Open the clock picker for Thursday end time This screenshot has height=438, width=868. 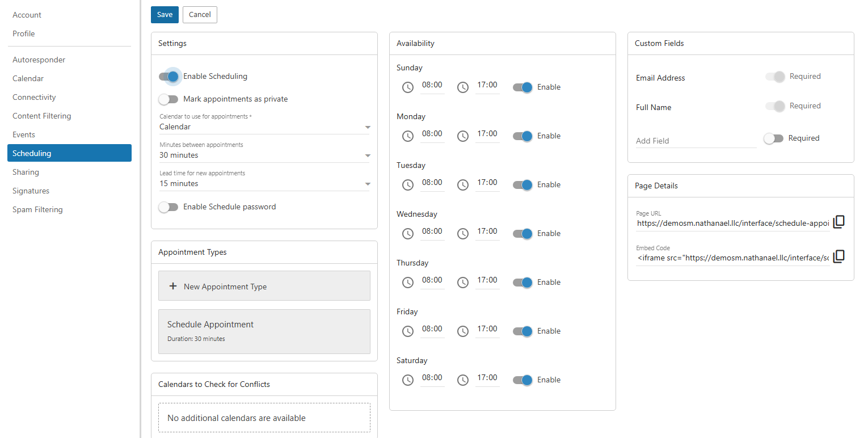tap(462, 282)
